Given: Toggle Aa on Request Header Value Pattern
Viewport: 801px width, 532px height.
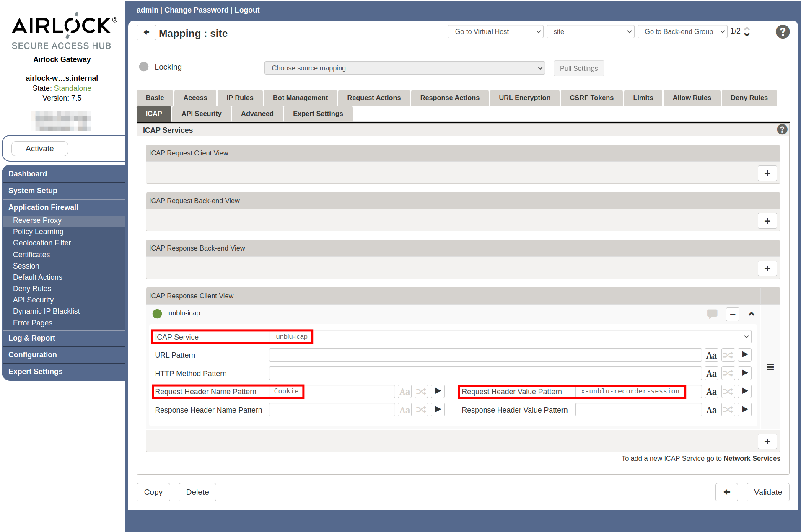Looking at the screenshot, I should pos(711,391).
